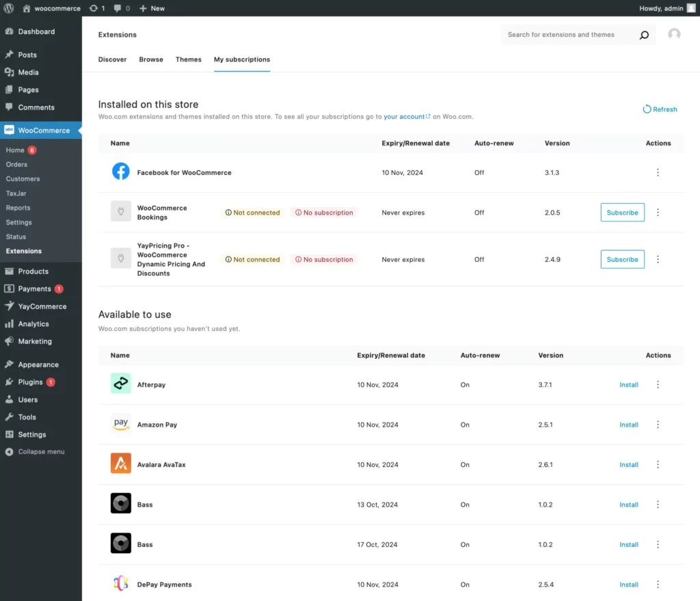Open the Themes tab
This screenshot has height=601, width=700.
coord(188,59)
